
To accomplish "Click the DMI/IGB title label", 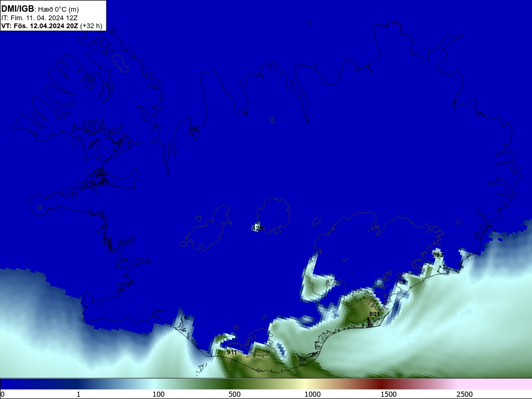I will [18, 9].
